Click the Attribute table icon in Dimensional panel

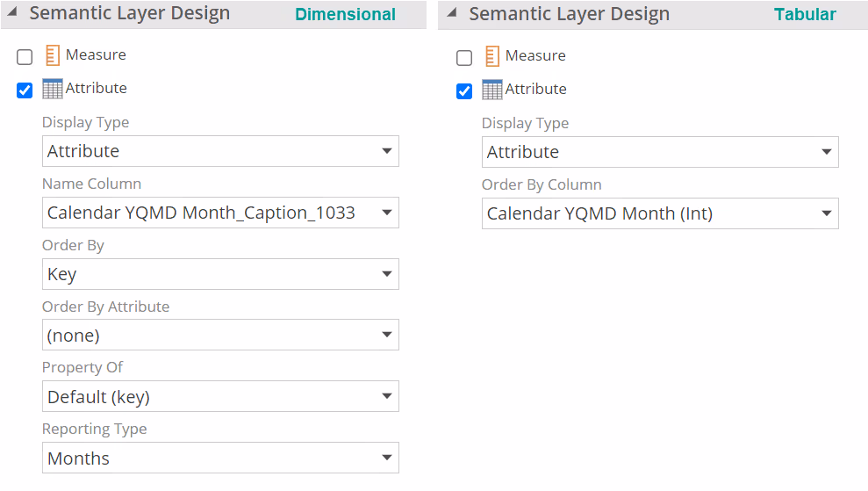pos(53,89)
